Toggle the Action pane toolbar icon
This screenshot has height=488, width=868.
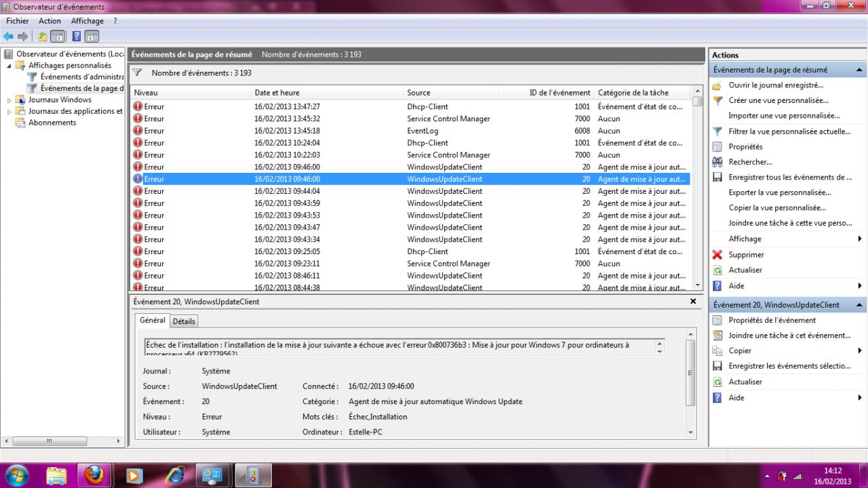click(x=92, y=36)
